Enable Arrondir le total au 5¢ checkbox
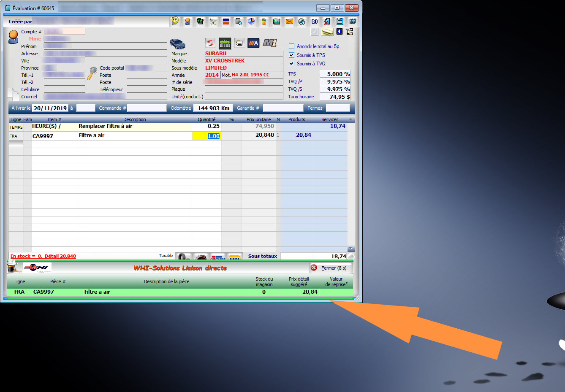This screenshot has height=392, width=565. click(x=291, y=46)
